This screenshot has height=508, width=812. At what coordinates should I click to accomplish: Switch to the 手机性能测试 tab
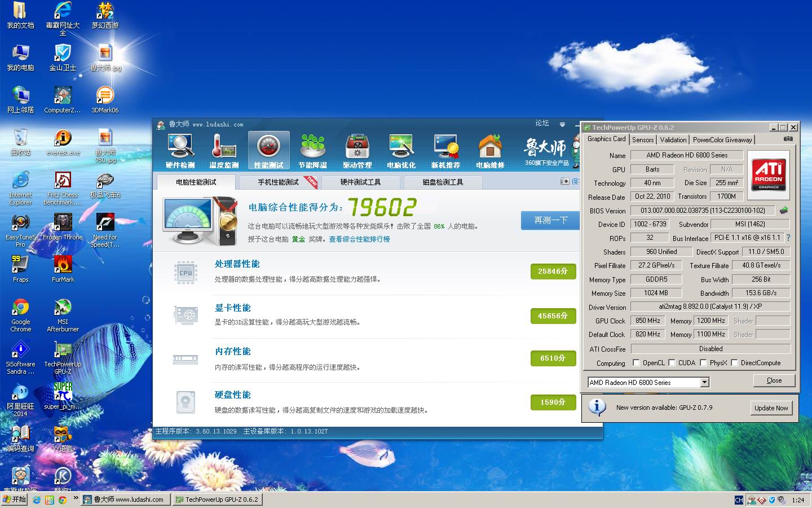click(278, 182)
